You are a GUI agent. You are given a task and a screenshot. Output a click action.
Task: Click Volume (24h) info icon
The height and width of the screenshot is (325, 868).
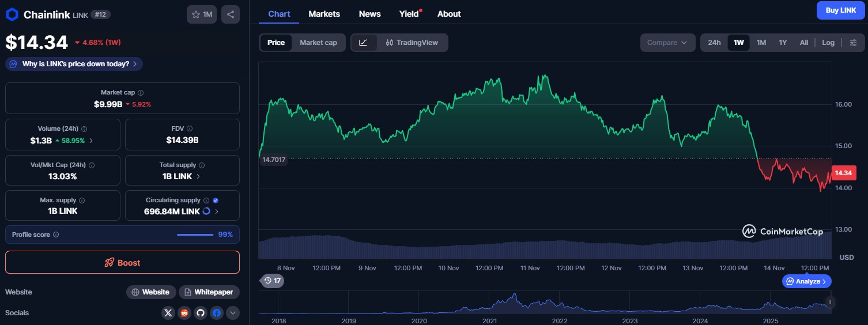click(84, 129)
